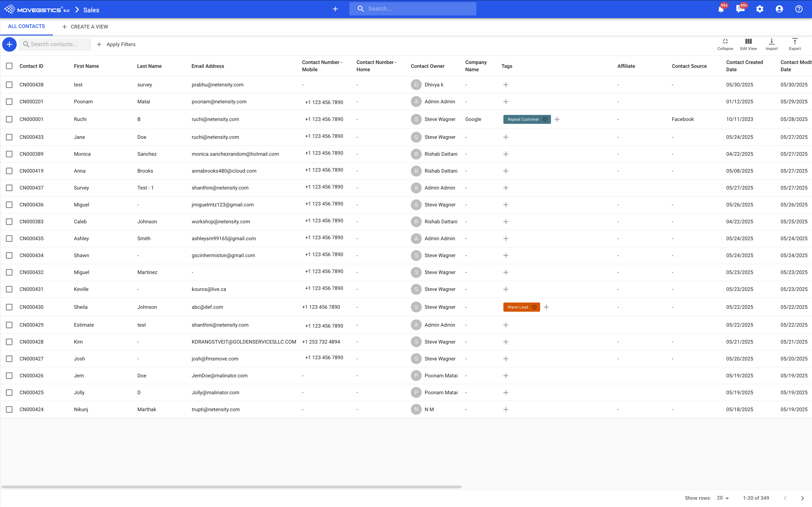Image resolution: width=812 pixels, height=507 pixels.
Task: Check the box for contact CN000001
Action: click(x=9, y=119)
